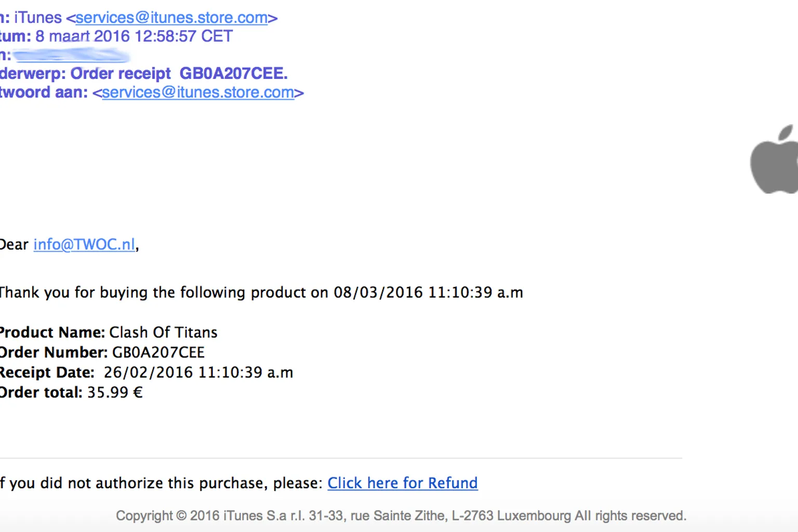Click the product title "Clash Of Titans"
Viewport: 798px width, 532px height.
tap(163, 332)
